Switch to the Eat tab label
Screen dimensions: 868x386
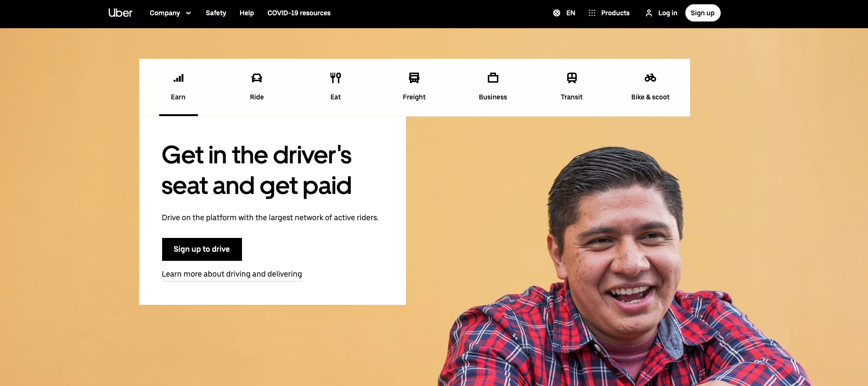pos(336,97)
